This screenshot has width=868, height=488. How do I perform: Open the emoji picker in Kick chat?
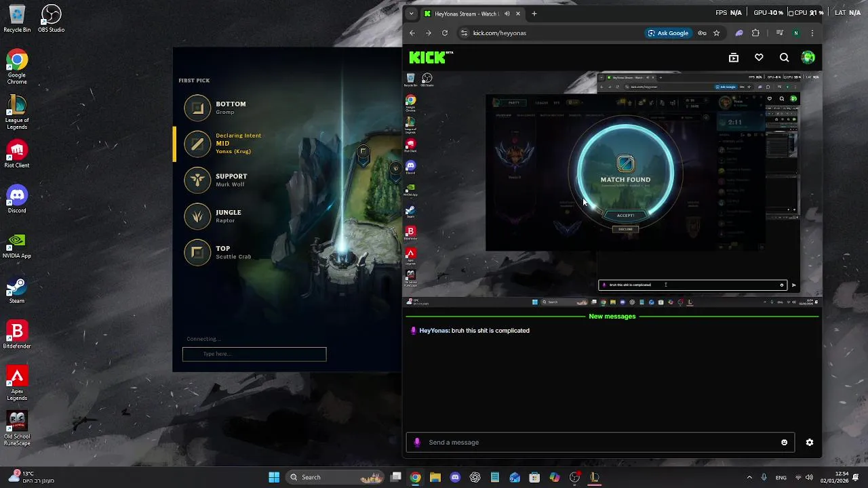(785, 443)
